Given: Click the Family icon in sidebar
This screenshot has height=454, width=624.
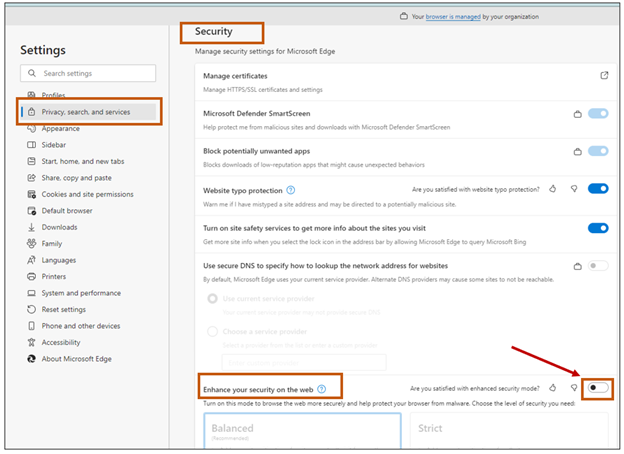Looking at the screenshot, I should coord(31,244).
